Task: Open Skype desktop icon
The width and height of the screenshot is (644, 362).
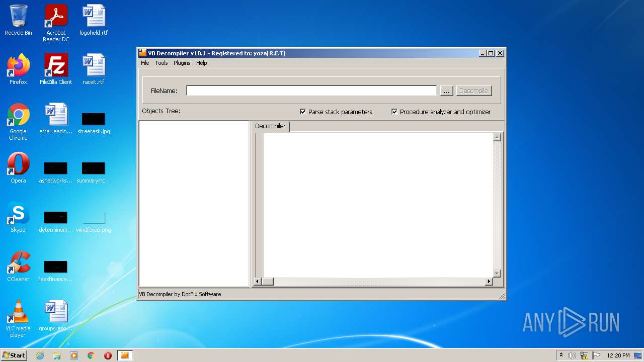Action: coord(18,217)
